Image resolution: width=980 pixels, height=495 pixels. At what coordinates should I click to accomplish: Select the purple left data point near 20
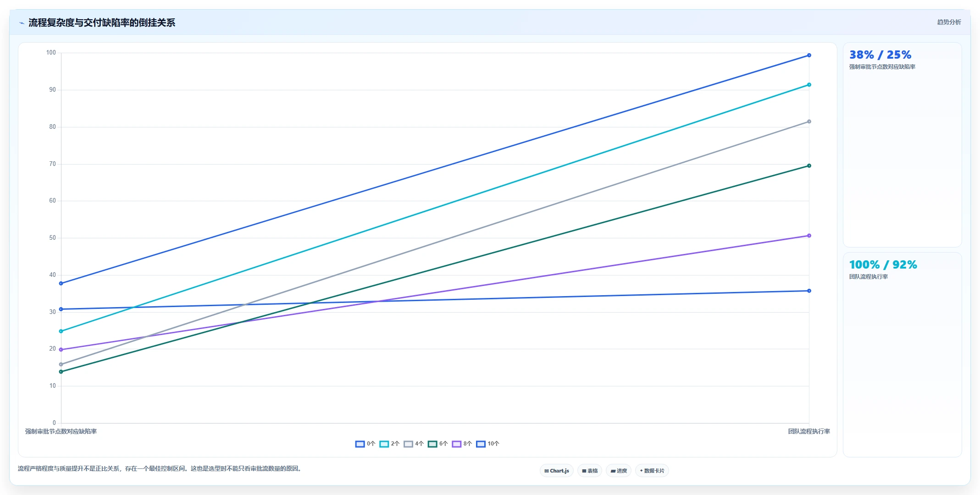pyautogui.click(x=61, y=350)
